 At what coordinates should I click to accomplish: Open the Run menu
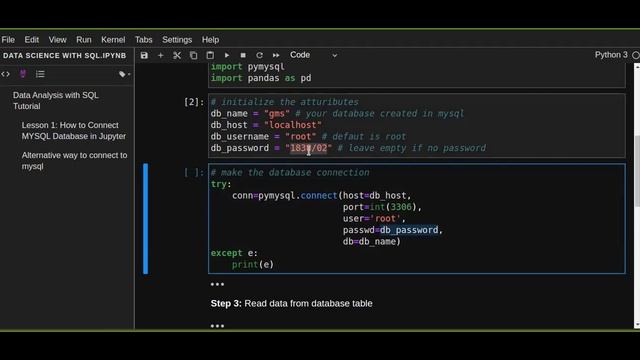[x=84, y=40]
